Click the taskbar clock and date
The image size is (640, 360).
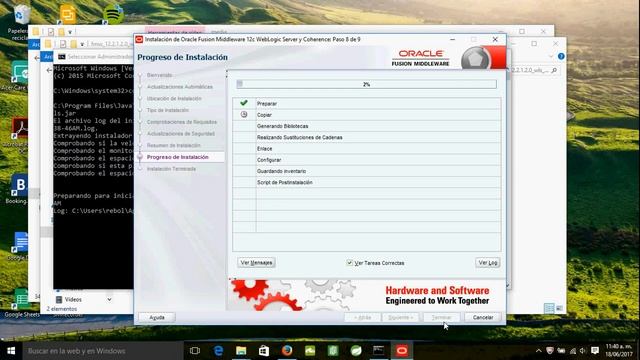pyautogui.click(x=619, y=351)
